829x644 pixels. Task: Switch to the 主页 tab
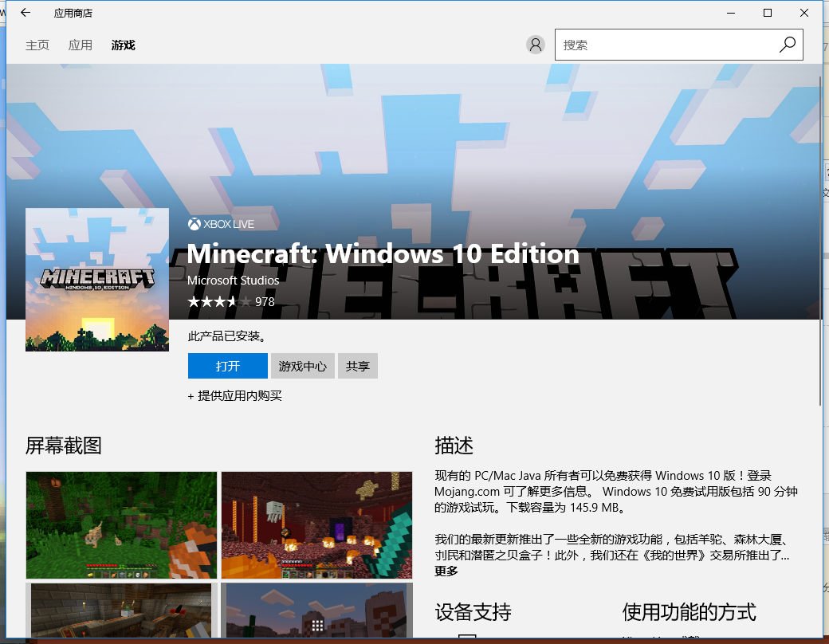[37, 45]
